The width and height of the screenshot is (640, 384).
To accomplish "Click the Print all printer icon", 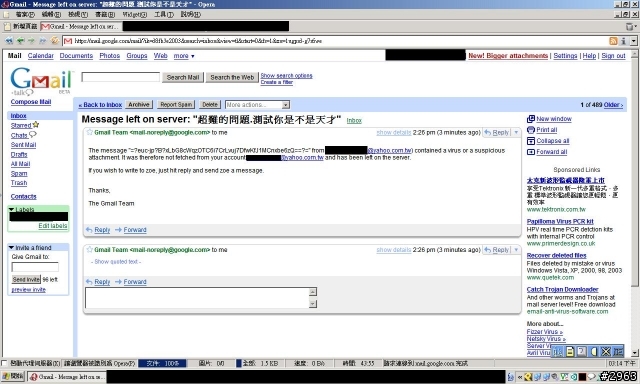I will (531, 130).
